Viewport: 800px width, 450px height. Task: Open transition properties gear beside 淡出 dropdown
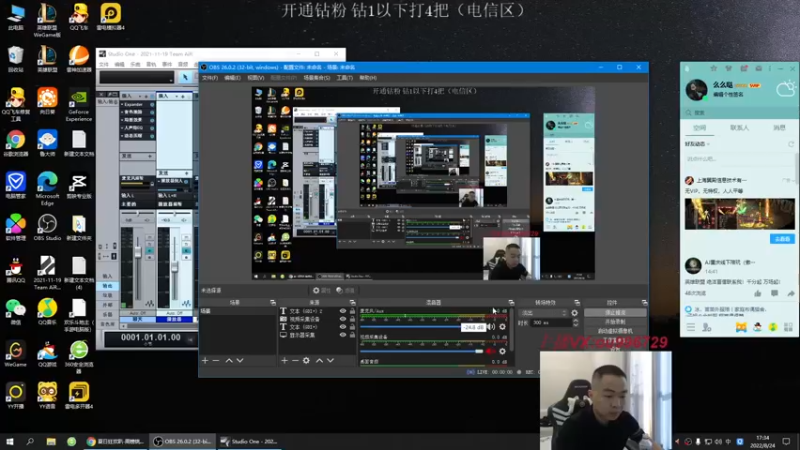574,313
